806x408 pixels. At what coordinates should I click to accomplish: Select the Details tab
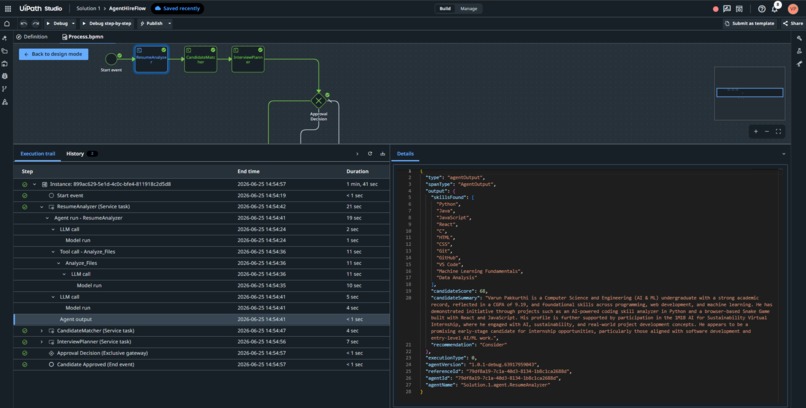[405, 154]
